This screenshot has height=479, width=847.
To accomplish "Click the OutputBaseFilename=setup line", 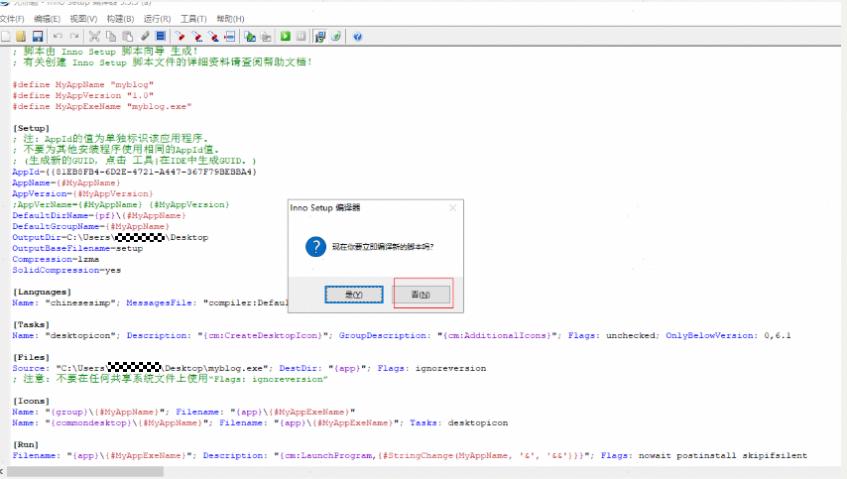I will click(x=78, y=248).
